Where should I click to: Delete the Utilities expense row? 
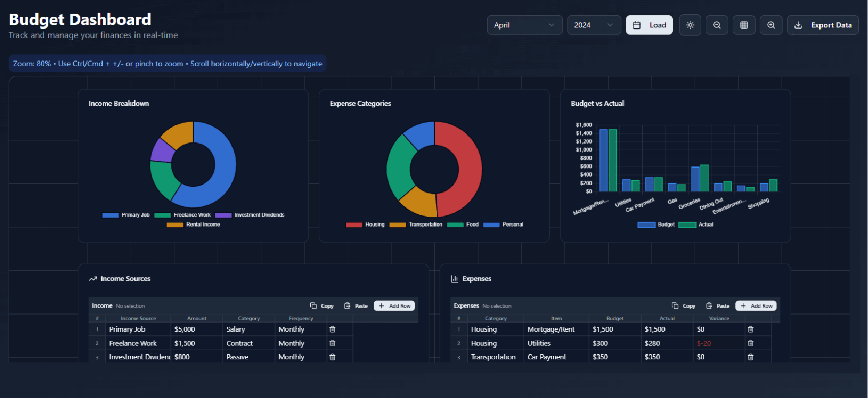751,343
